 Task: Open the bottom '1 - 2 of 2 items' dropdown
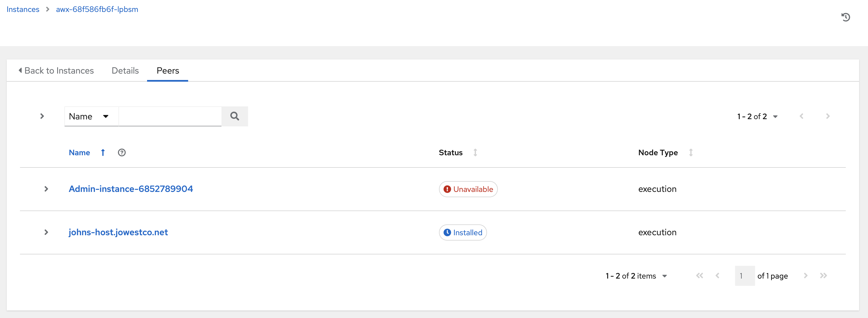click(636, 276)
